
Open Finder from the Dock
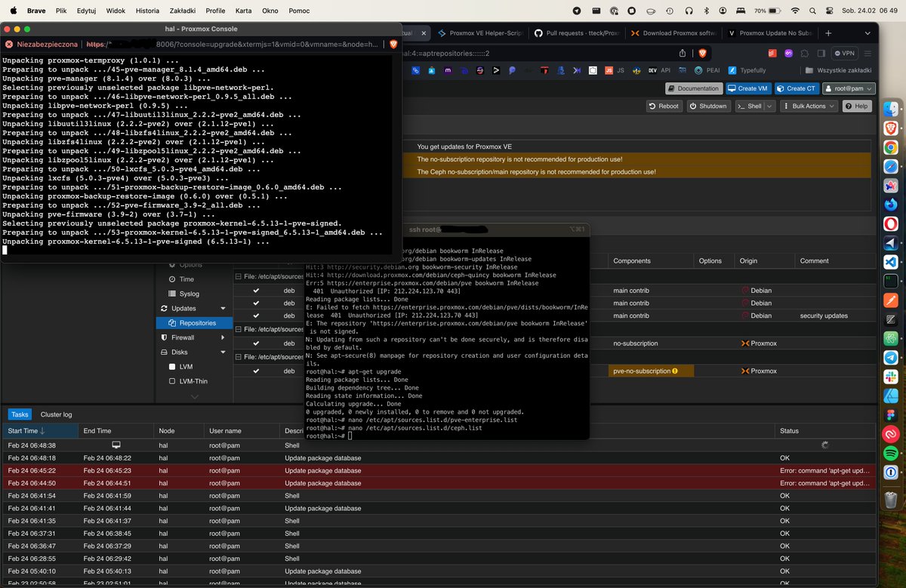[890, 109]
